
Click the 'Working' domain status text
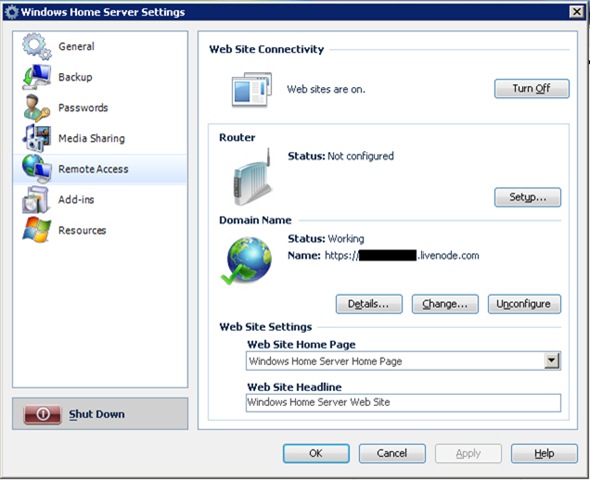[346, 239]
